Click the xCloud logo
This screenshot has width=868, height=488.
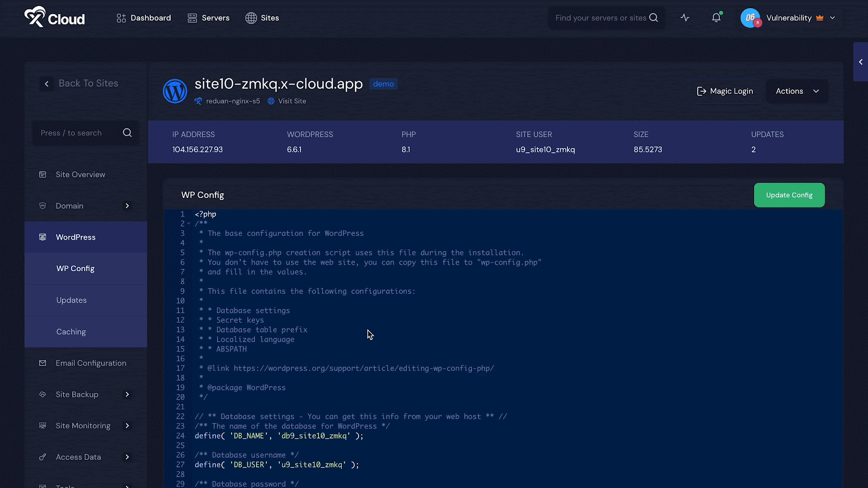(53, 17)
